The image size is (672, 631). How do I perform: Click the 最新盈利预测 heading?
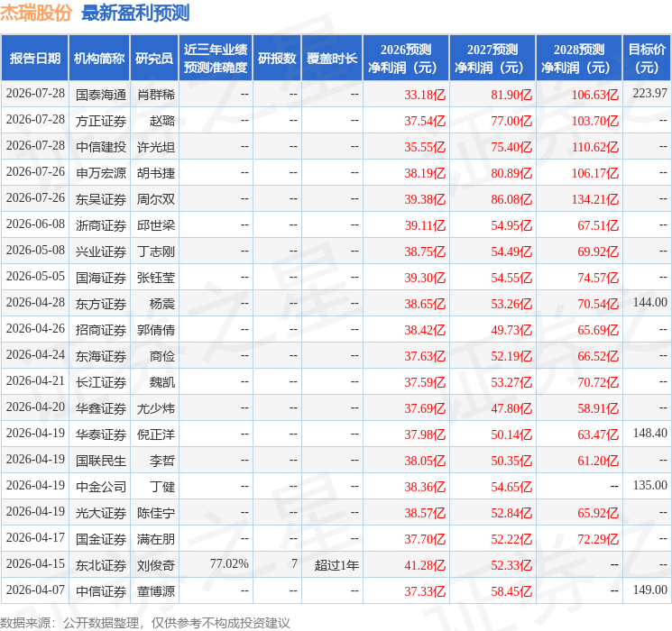click(x=135, y=13)
